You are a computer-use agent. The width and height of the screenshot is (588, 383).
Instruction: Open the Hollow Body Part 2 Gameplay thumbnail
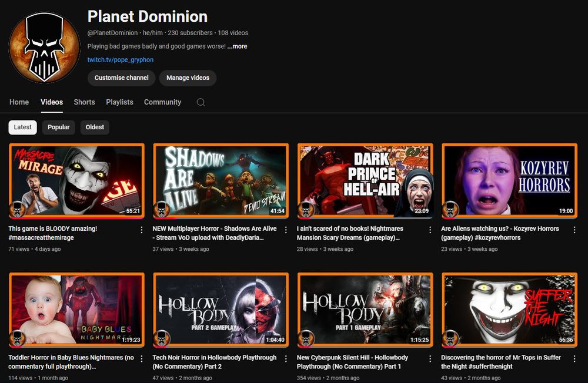[x=221, y=310]
